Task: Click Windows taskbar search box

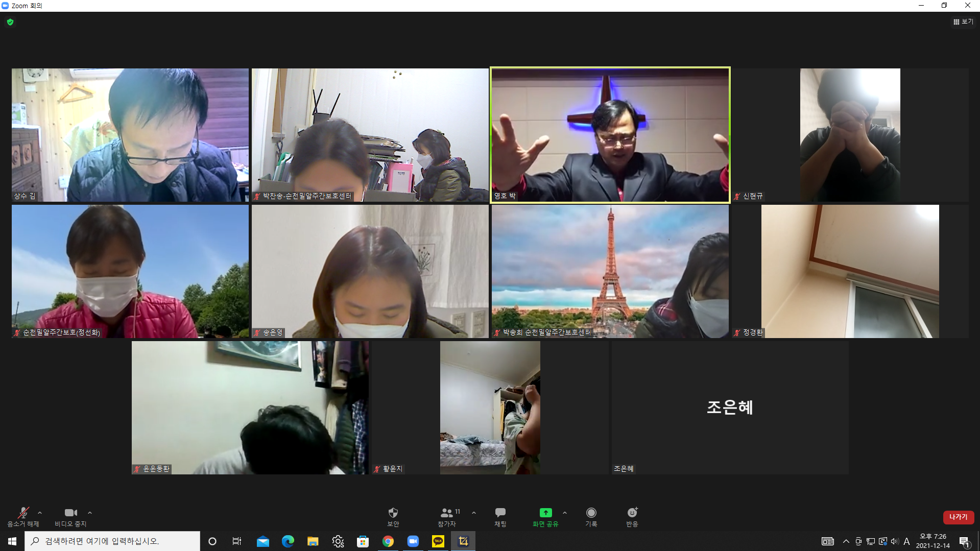Action: (112, 541)
